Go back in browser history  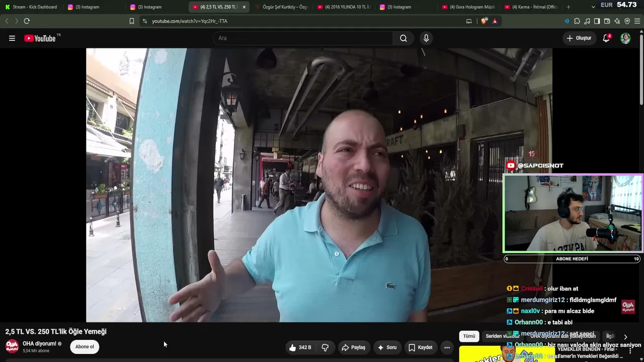coord(7,21)
